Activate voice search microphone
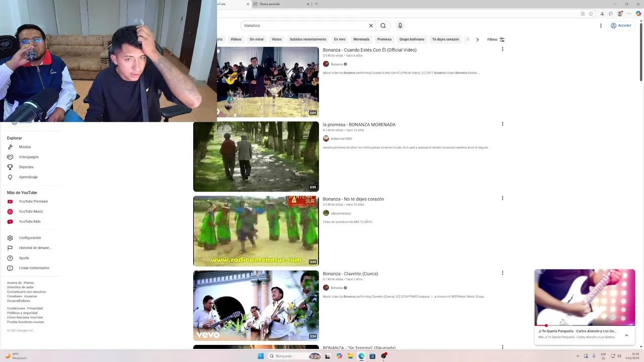 click(400, 26)
